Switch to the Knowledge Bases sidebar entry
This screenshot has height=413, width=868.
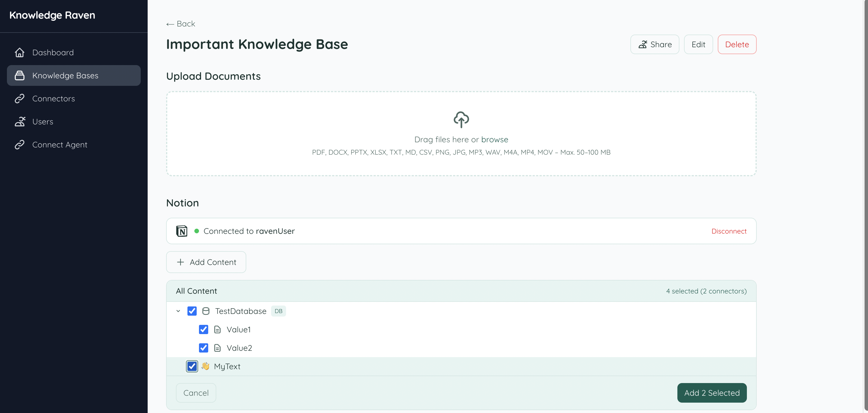click(x=65, y=75)
